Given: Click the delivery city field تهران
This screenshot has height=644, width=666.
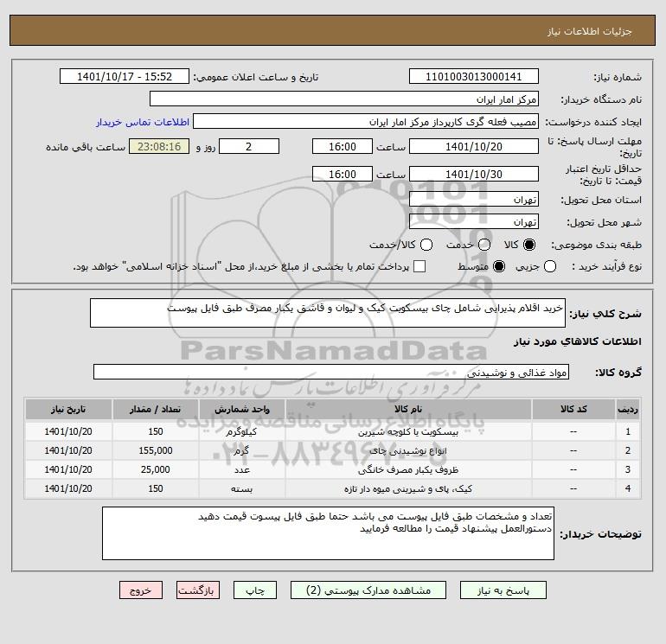Looking at the screenshot, I should pos(474,221).
